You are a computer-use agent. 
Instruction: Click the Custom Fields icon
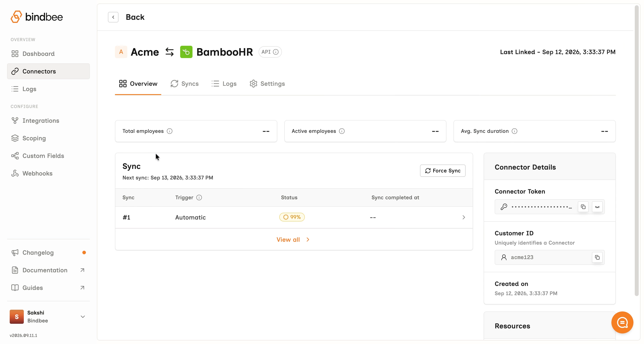point(15,156)
